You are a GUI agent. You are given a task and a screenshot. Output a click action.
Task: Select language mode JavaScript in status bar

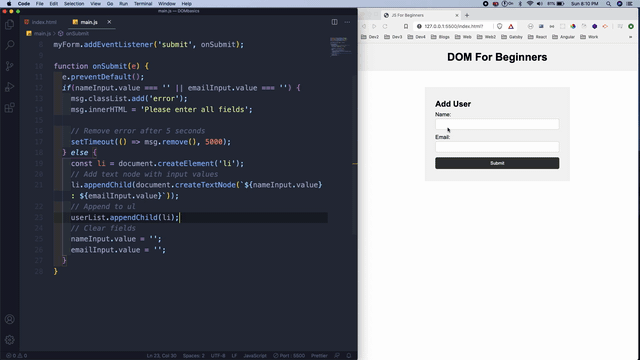click(255, 356)
